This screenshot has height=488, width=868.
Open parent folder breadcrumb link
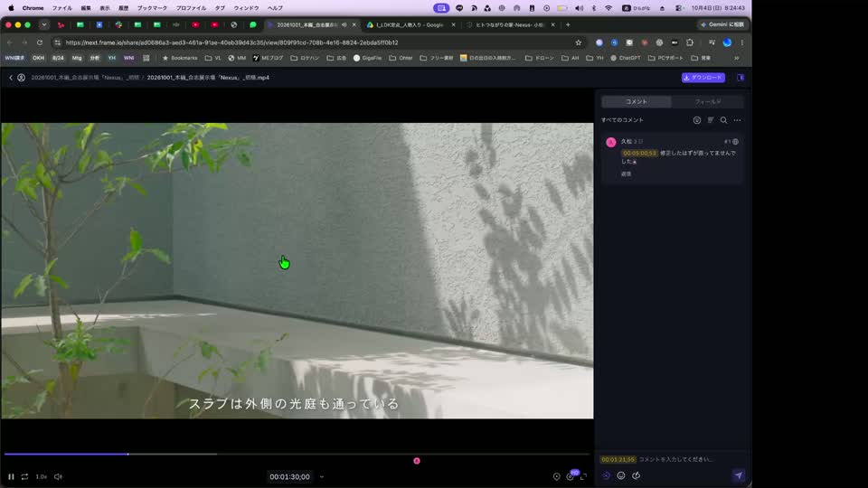pyautogui.click(x=85, y=78)
